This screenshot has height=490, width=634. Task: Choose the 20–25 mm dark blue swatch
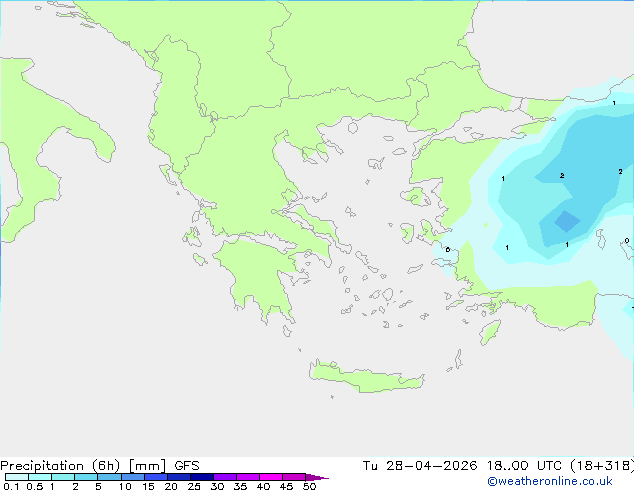point(179,477)
